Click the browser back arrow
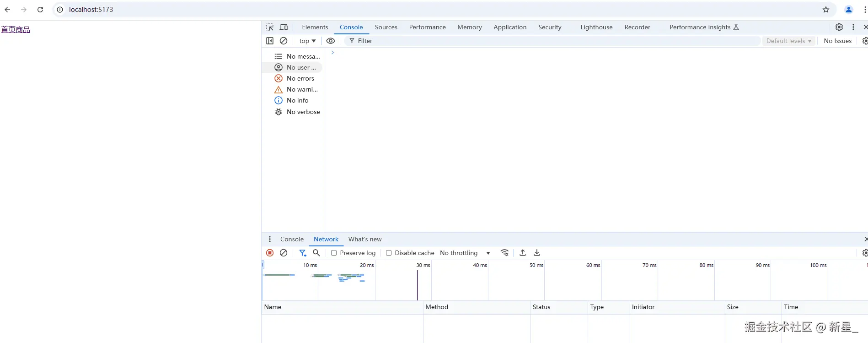 7,10
